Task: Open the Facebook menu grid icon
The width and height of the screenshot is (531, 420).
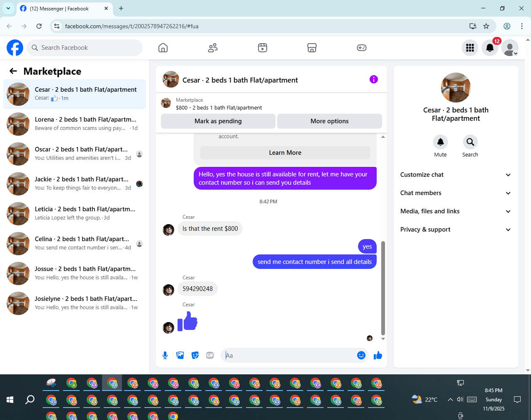Action: pyautogui.click(x=470, y=48)
